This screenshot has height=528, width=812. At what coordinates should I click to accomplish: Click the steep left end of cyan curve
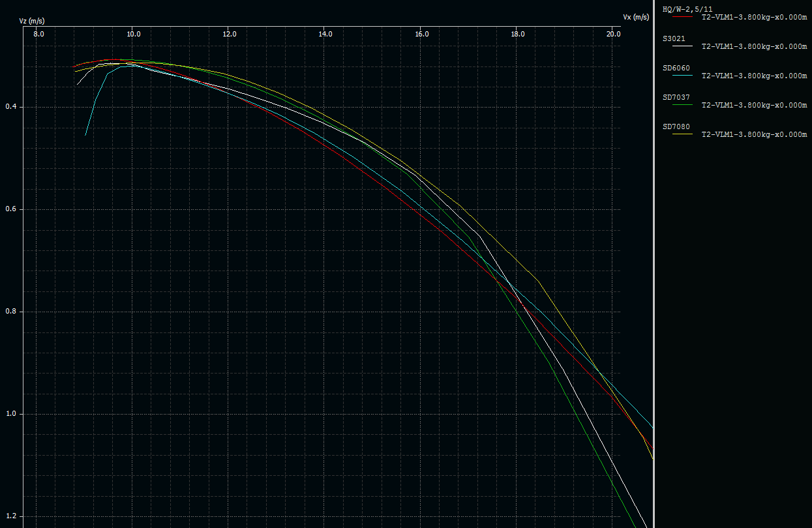(x=90, y=117)
